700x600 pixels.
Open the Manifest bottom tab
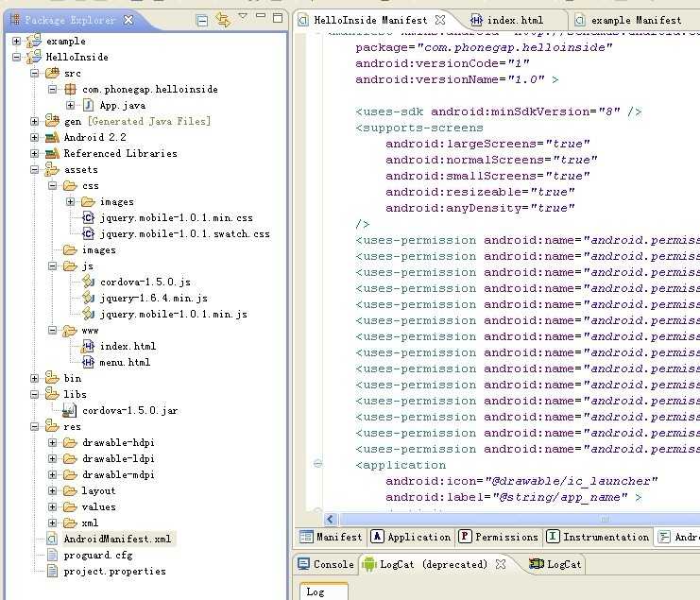pyautogui.click(x=331, y=537)
